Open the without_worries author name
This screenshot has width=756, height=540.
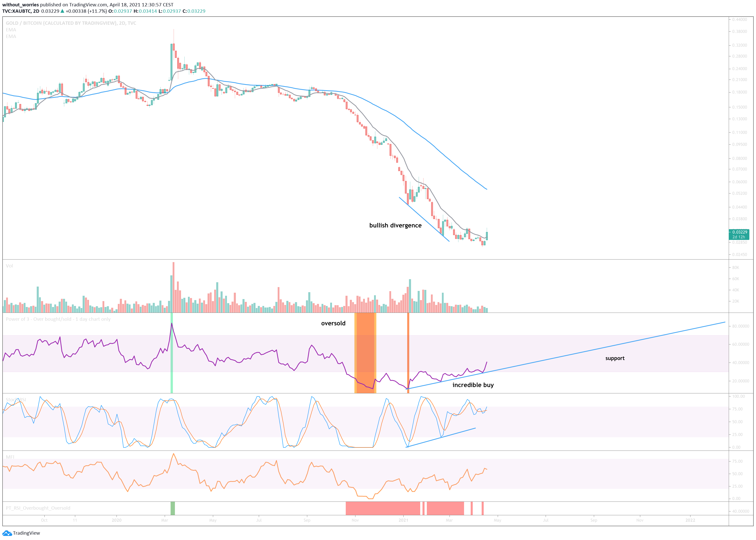[21, 5]
